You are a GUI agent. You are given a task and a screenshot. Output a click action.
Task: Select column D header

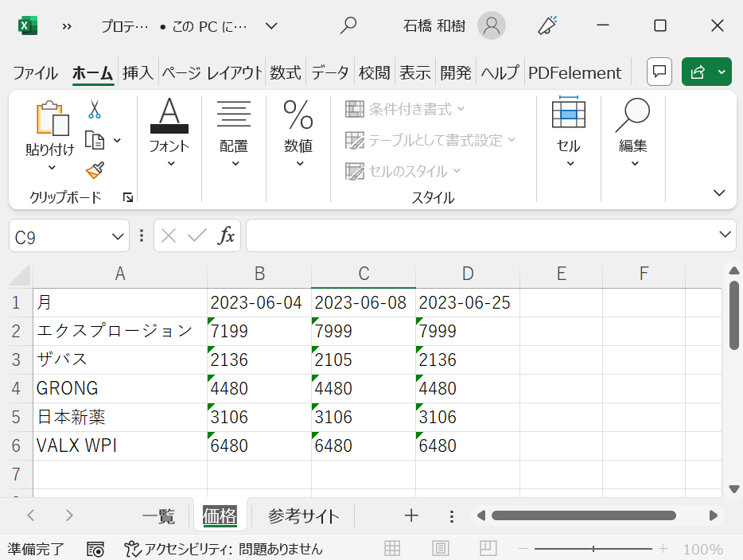(468, 274)
